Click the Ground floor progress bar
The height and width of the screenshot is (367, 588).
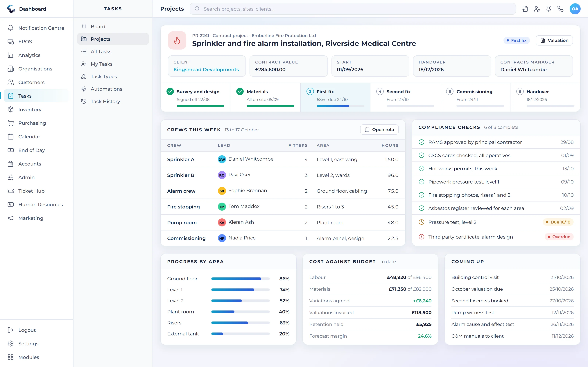click(240, 279)
